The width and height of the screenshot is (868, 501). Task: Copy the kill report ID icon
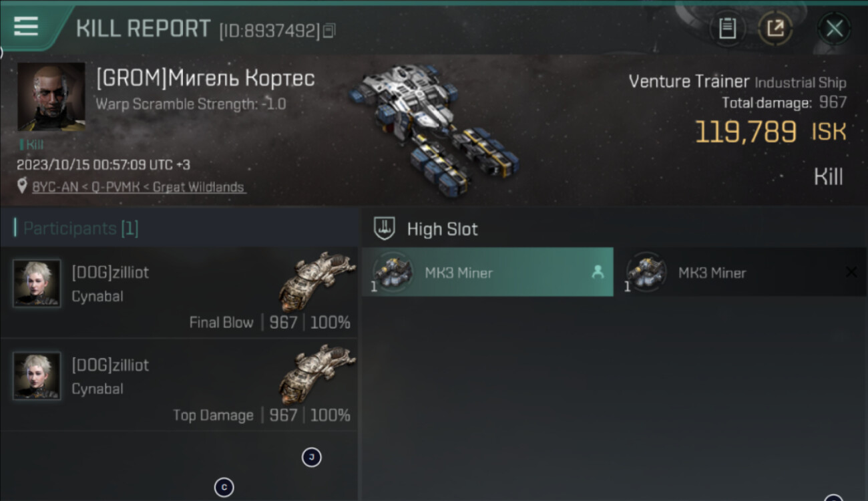(329, 31)
